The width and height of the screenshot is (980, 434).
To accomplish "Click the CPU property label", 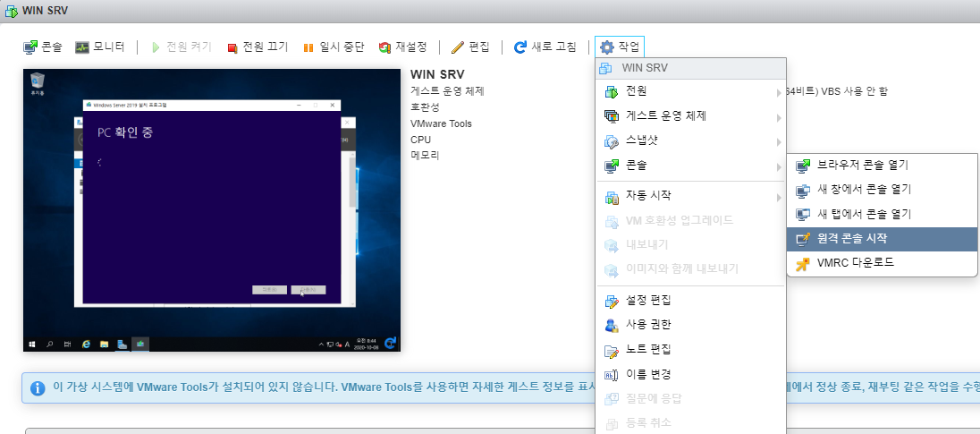I will (420, 140).
